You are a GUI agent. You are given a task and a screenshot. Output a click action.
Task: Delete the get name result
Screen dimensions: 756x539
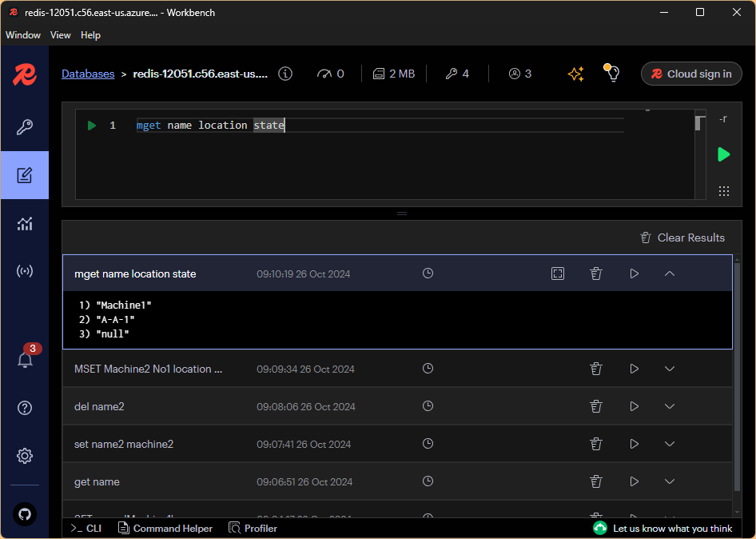pos(596,481)
